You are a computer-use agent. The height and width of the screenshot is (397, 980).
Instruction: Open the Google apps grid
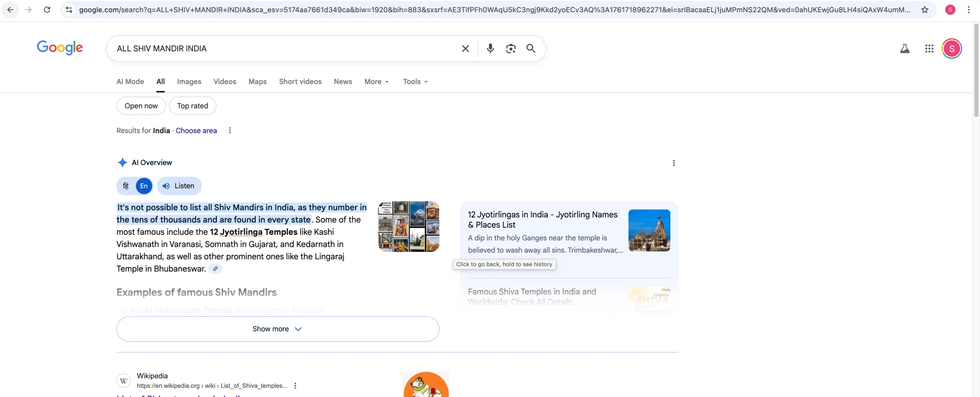tap(929, 49)
